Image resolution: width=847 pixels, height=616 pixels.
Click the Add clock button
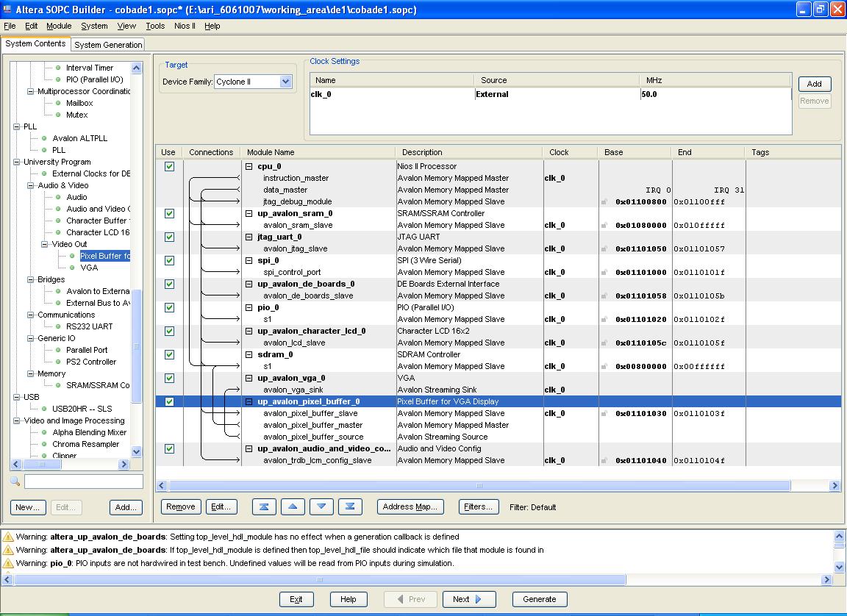coord(814,84)
